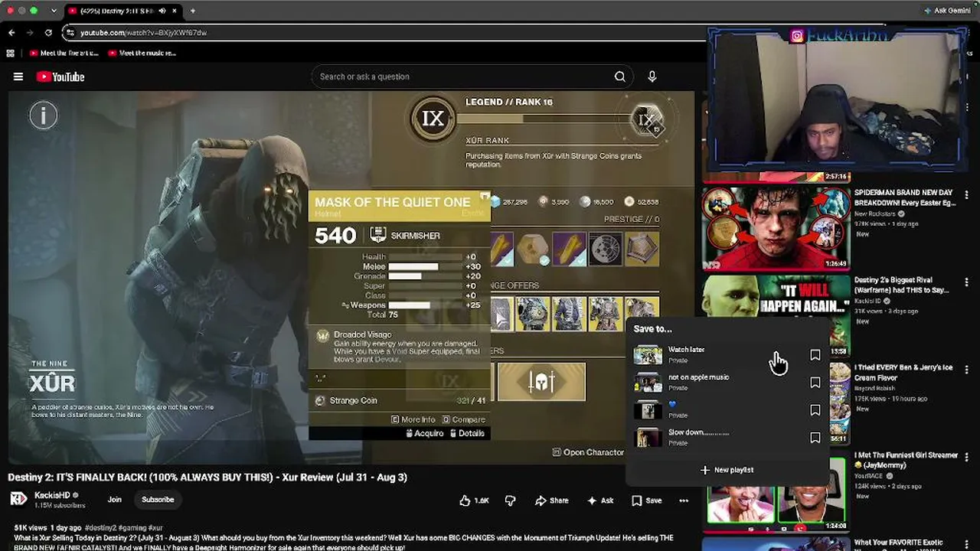Go to the YouTube home logo
The width and height of the screenshot is (980, 551).
(60, 77)
